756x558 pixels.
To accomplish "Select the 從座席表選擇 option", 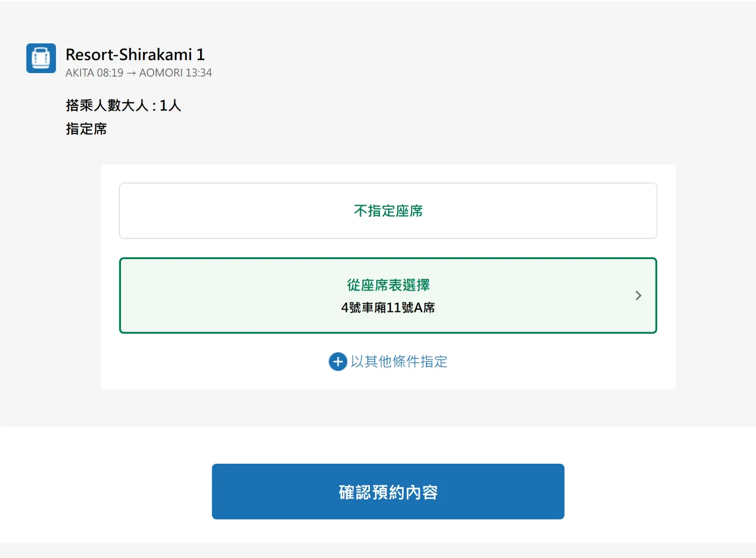I will pyautogui.click(x=388, y=295).
